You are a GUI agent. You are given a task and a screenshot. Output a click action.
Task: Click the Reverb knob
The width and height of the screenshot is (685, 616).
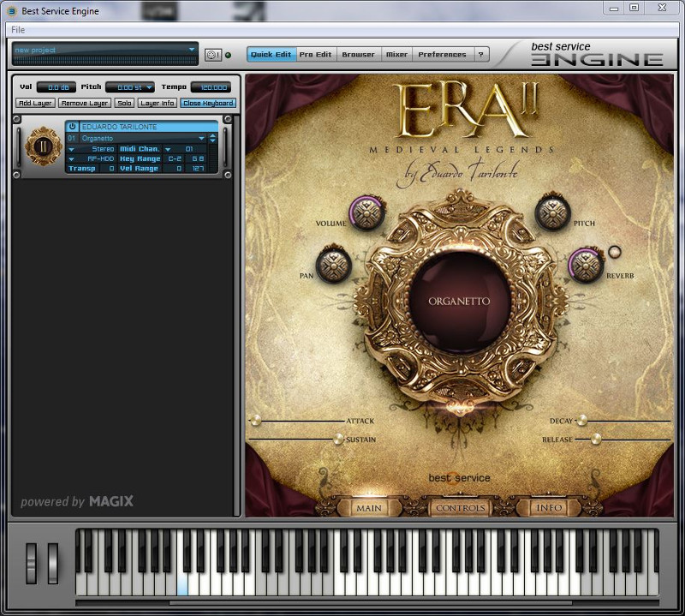(x=586, y=266)
